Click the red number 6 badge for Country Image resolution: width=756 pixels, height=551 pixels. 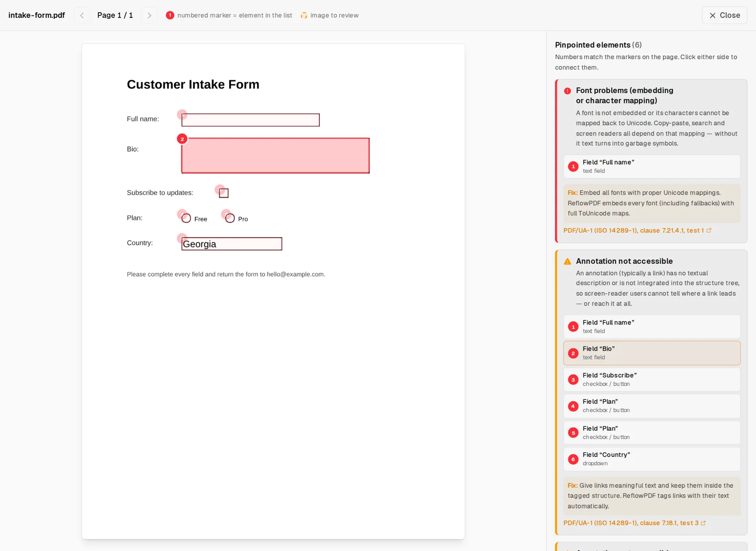(573, 459)
